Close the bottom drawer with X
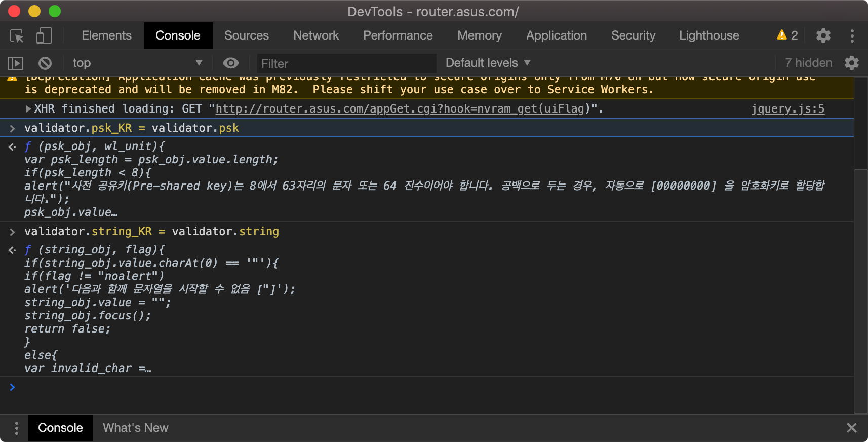This screenshot has width=868, height=442. (852, 428)
